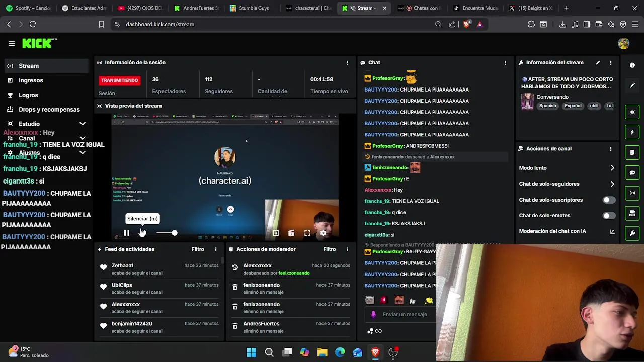Switch to the character.ai browser tab
644x362 pixels.
308,8
